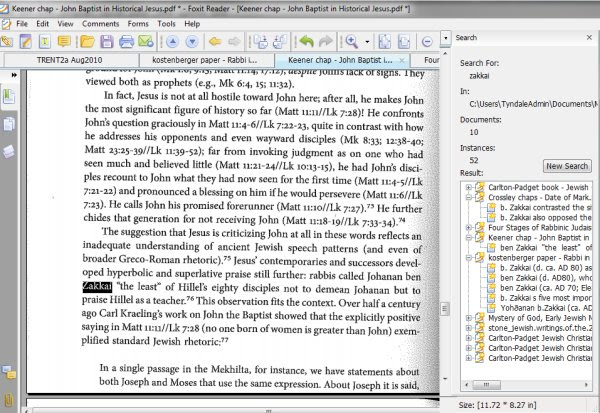Viewport: 600px width, 413px height.
Task: Open result 'b. Zakkai also opposed the'
Action: pyautogui.click(x=545, y=217)
